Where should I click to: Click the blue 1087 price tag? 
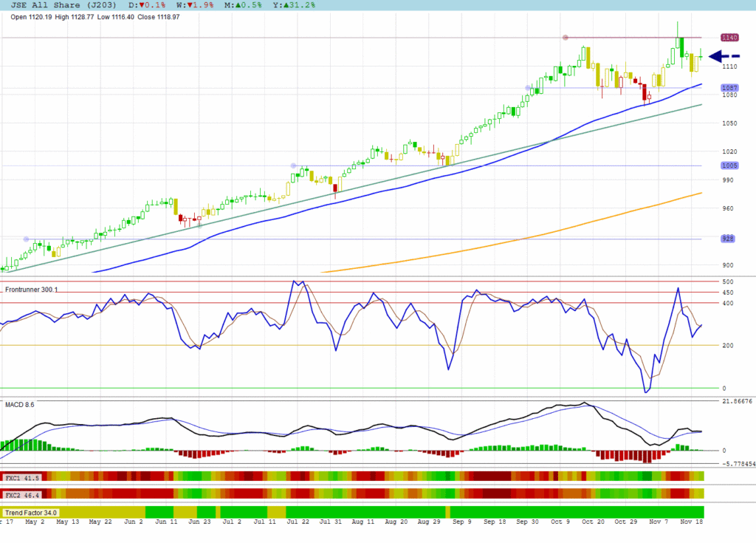point(729,87)
